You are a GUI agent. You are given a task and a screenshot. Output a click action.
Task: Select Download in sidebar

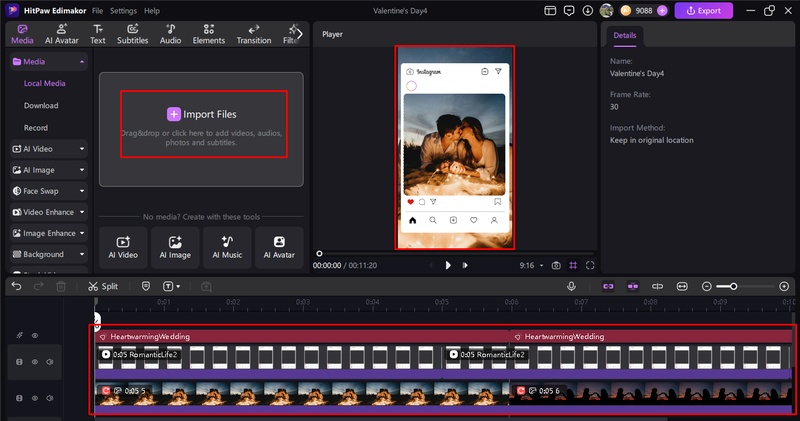(x=41, y=106)
